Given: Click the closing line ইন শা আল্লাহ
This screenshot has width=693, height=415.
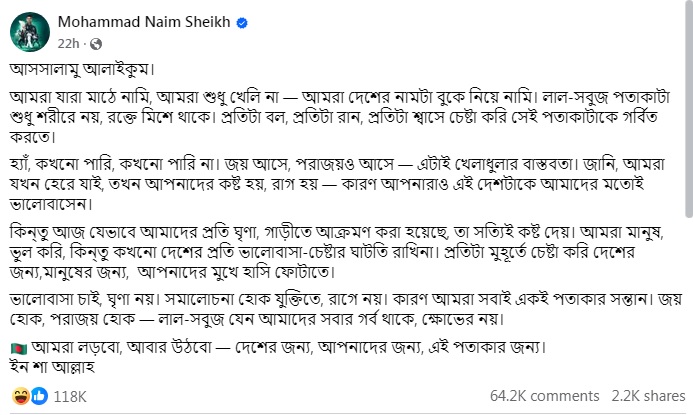Looking at the screenshot, I should click(52, 364).
